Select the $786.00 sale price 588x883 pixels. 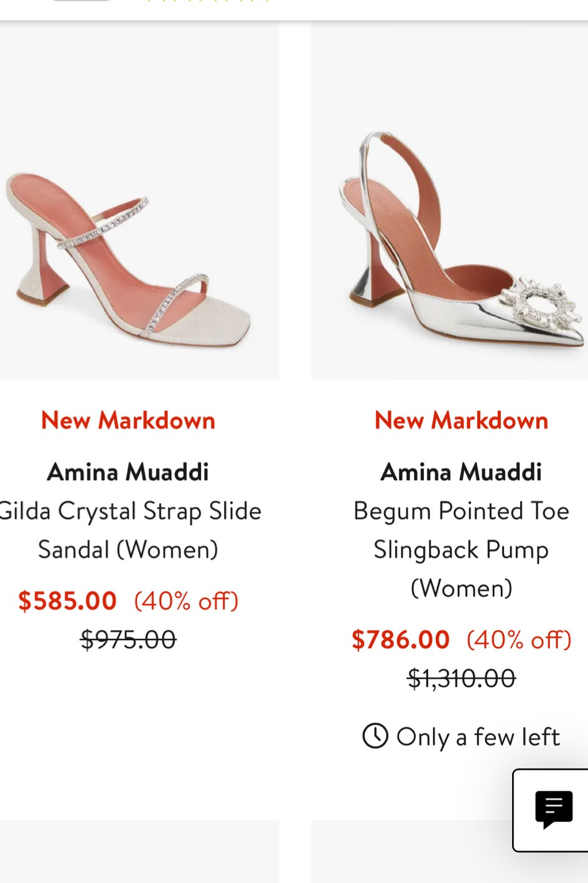(401, 638)
